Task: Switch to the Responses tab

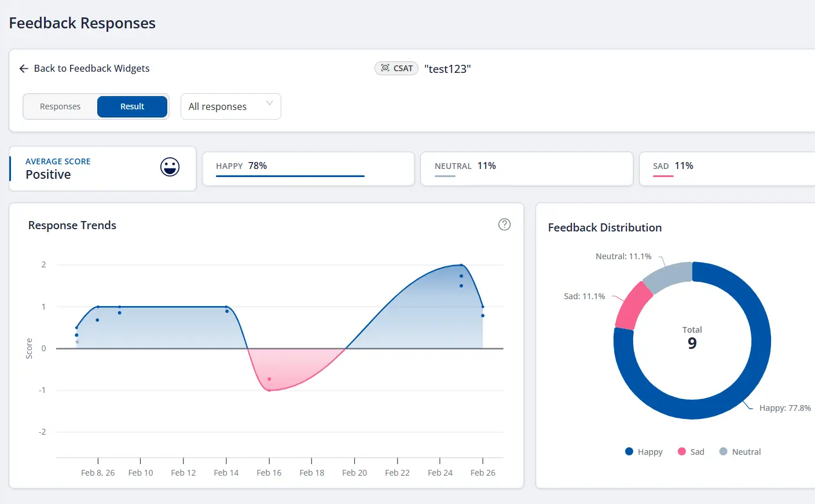Action: (60, 106)
